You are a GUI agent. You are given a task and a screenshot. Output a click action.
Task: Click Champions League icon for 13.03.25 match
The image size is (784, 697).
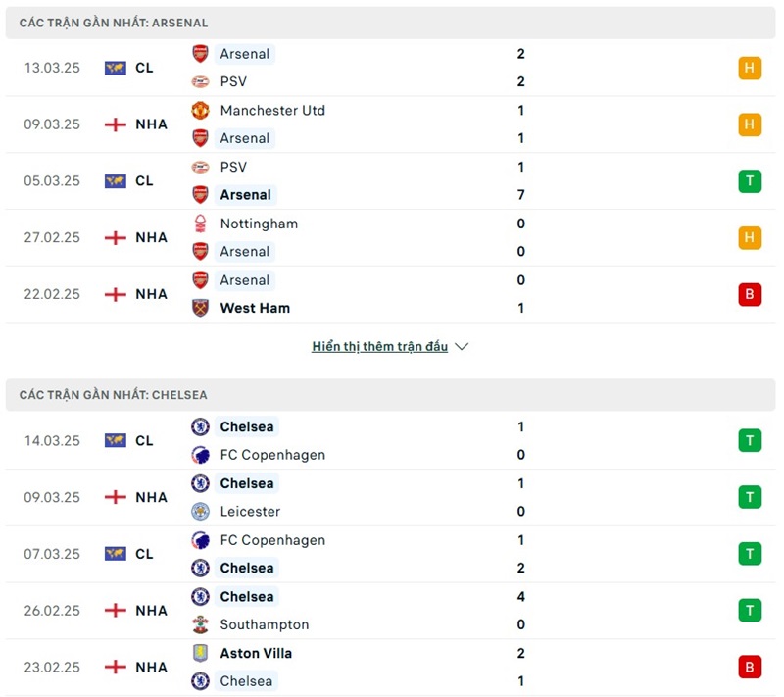116,68
